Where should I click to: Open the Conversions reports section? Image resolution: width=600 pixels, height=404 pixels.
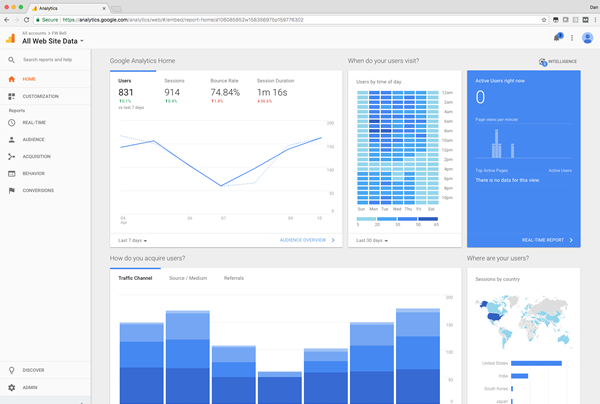[x=45, y=191]
